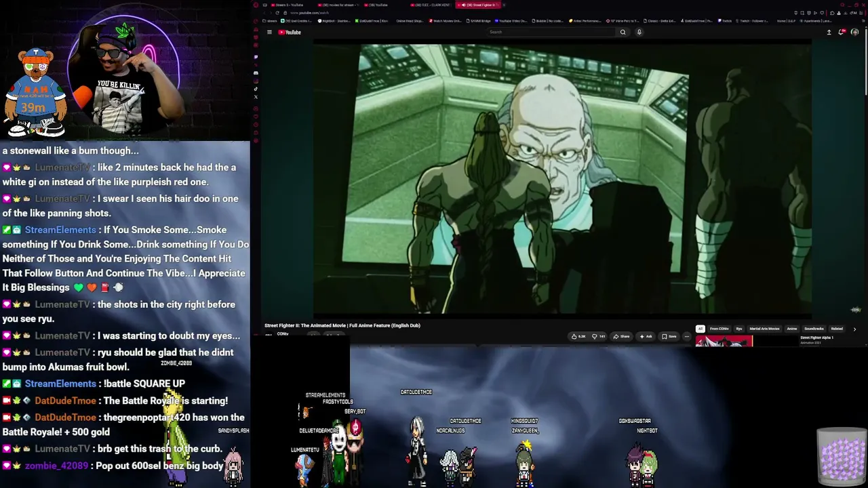Viewport: 868px width, 488px height.
Task: Go back using the browser back arrow
Action: tap(264, 13)
